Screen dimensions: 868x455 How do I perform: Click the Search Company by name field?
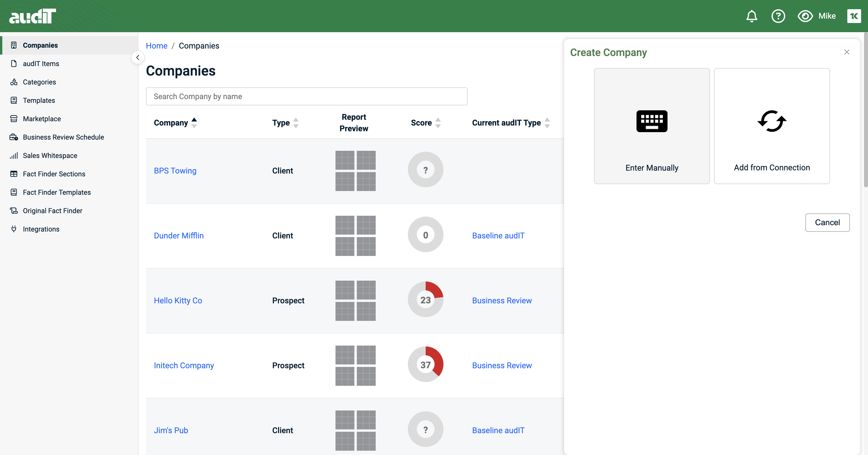[306, 97]
